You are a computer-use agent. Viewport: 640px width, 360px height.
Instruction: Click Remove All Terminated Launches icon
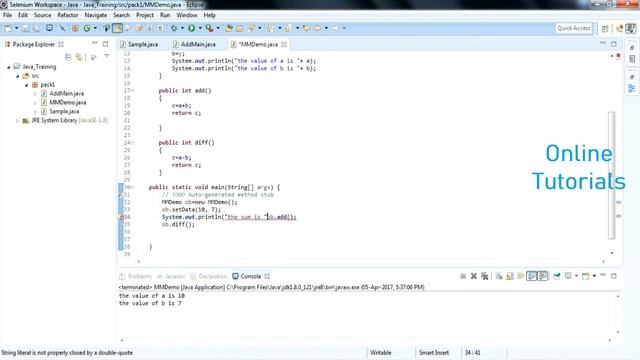(x=484, y=276)
